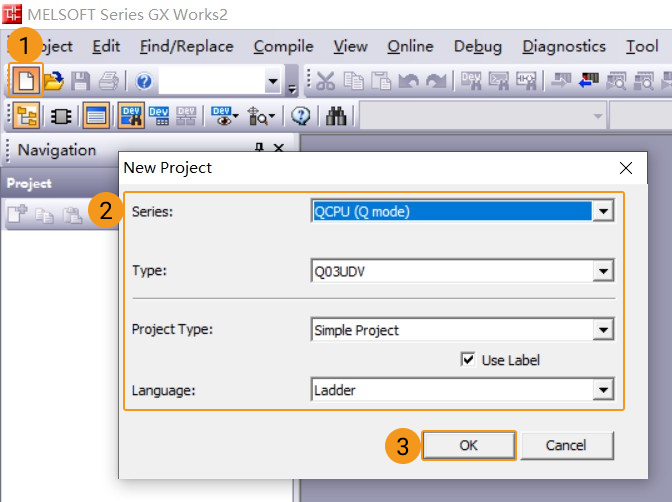Click the help balloon question icon
Viewport: 672px width, 502px height.
click(301, 116)
